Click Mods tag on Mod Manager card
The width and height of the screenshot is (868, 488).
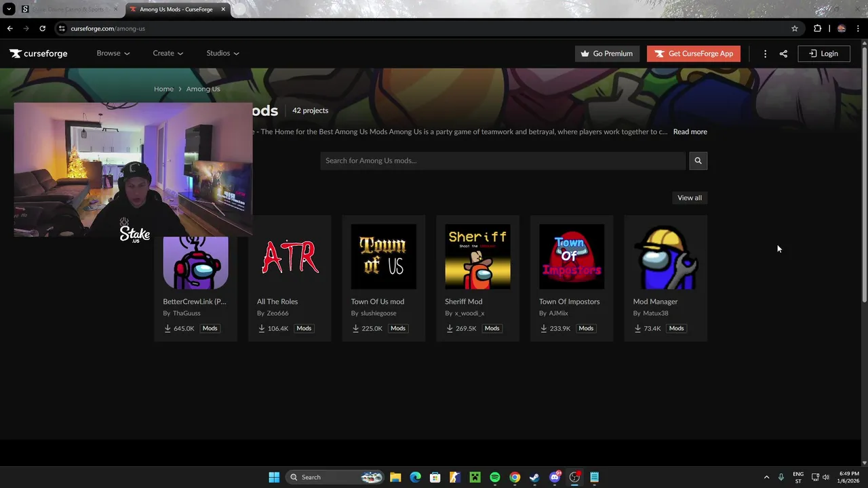tap(676, 328)
